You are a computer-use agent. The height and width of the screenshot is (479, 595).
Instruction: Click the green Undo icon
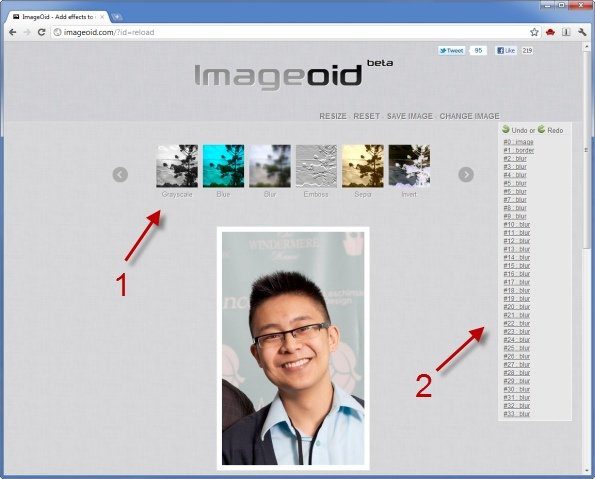(505, 129)
